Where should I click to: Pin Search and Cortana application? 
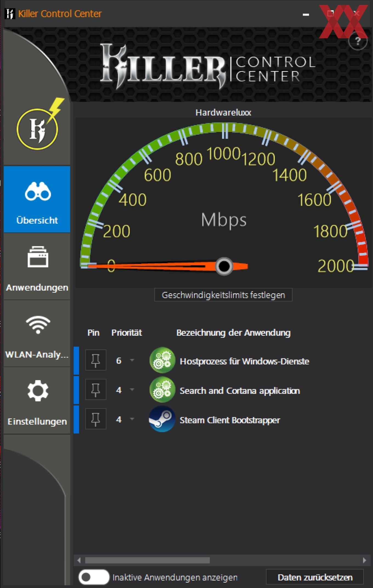(95, 390)
